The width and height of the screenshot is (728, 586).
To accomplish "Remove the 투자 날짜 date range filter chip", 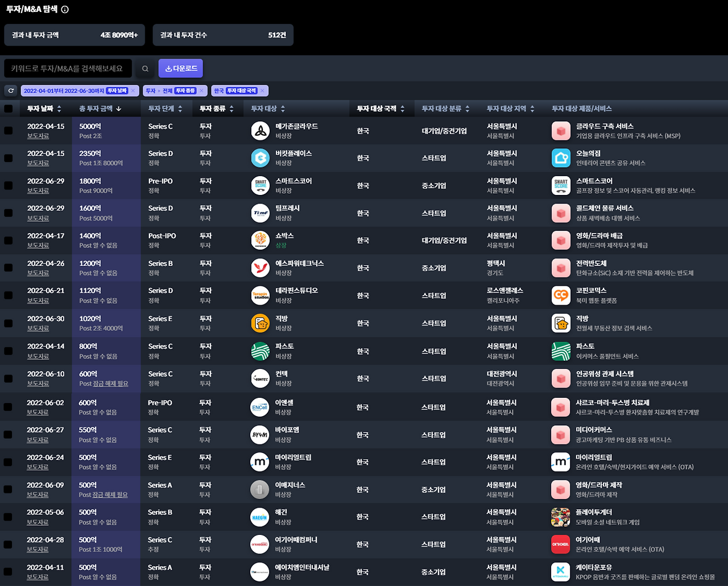I will (x=133, y=91).
